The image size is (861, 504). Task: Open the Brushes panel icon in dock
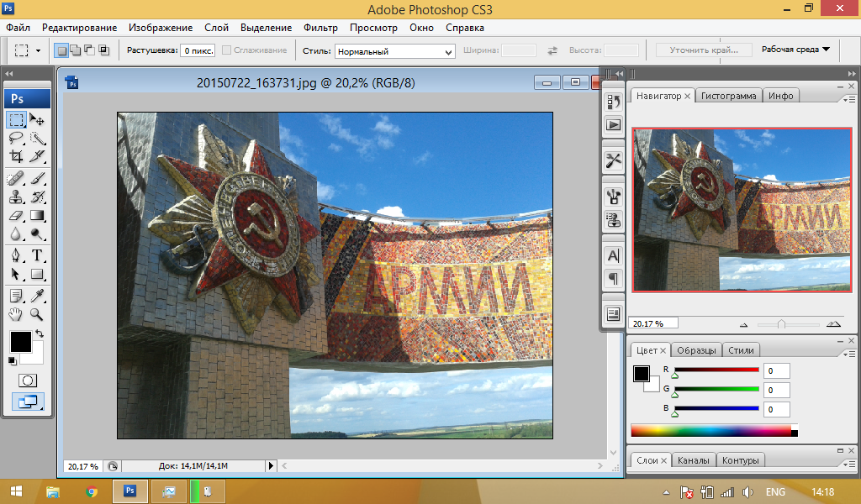point(613,196)
